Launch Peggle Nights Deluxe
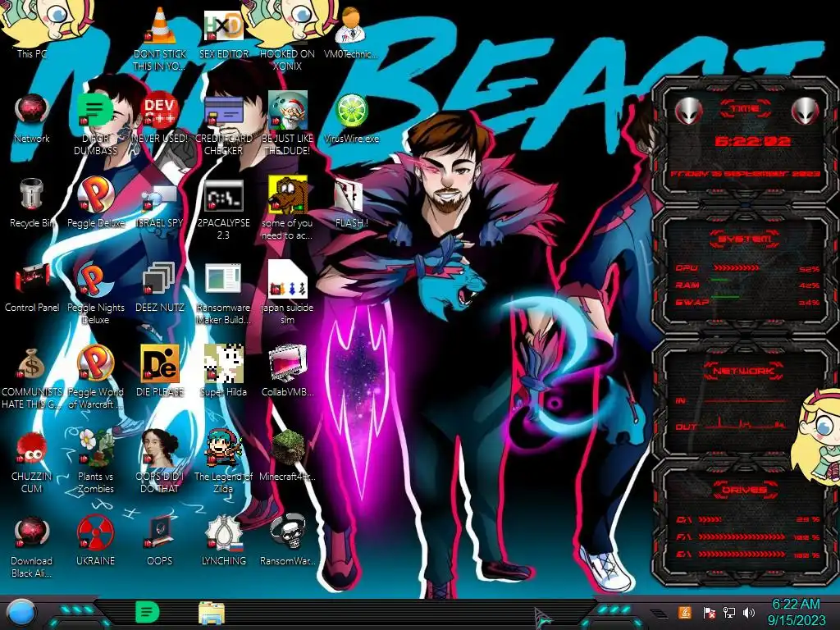The height and width of the screenshot is (630, 840). tap(95, 279)
